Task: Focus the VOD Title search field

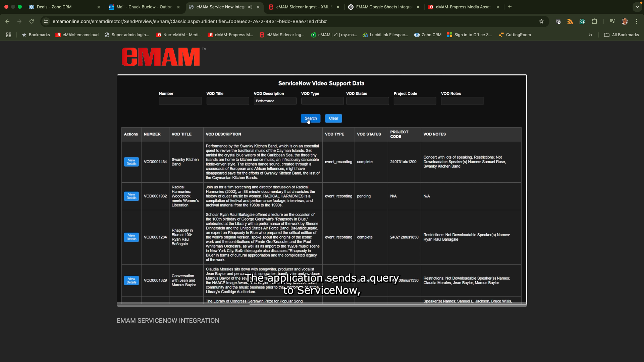Action: point(228,101)
